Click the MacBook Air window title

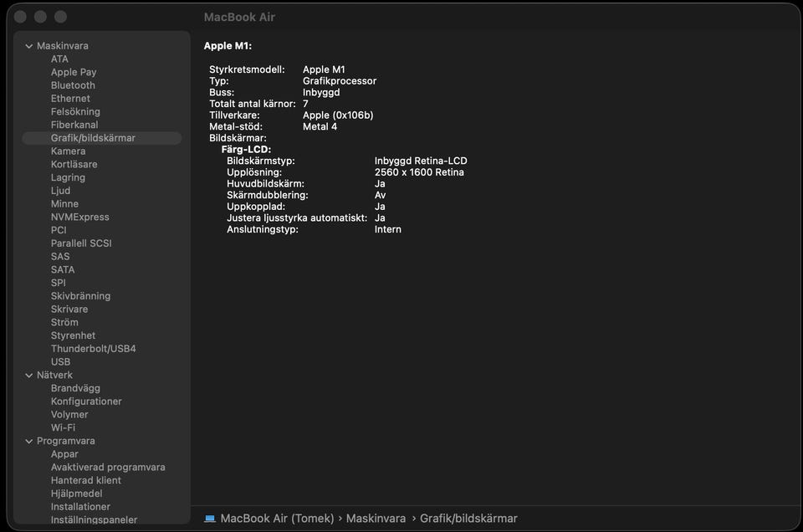[x=239, y=18]
